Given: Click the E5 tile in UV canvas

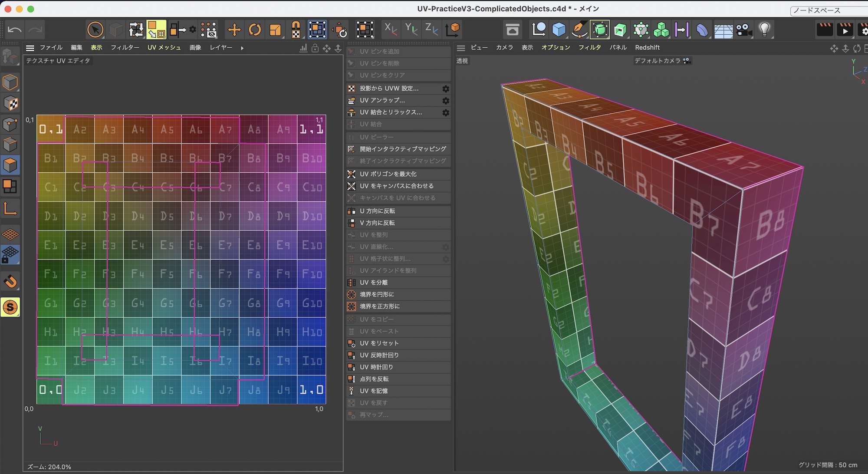Looking at the screenshot, I should [x=167, y=245].
